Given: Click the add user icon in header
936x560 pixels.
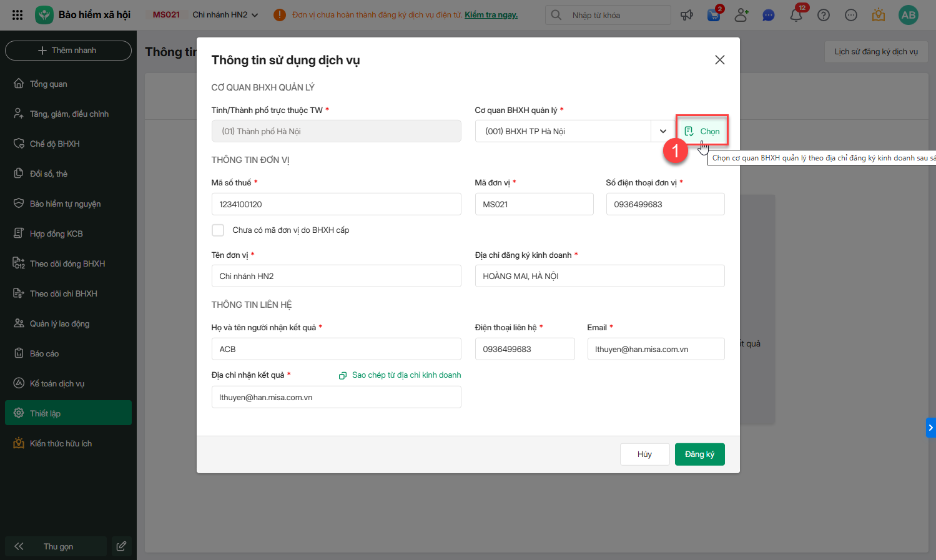Looking at the screenshot, I should click(x=741, y=15).
